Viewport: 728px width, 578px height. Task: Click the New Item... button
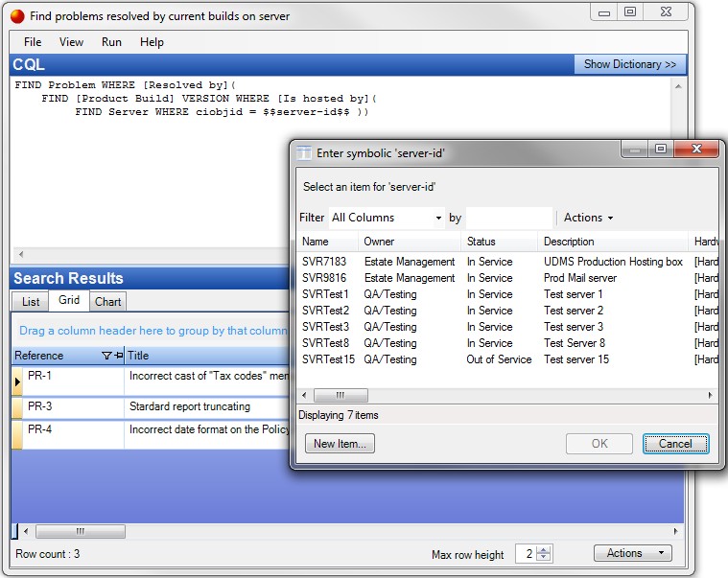pyautogui.click(x=340, y=444)
